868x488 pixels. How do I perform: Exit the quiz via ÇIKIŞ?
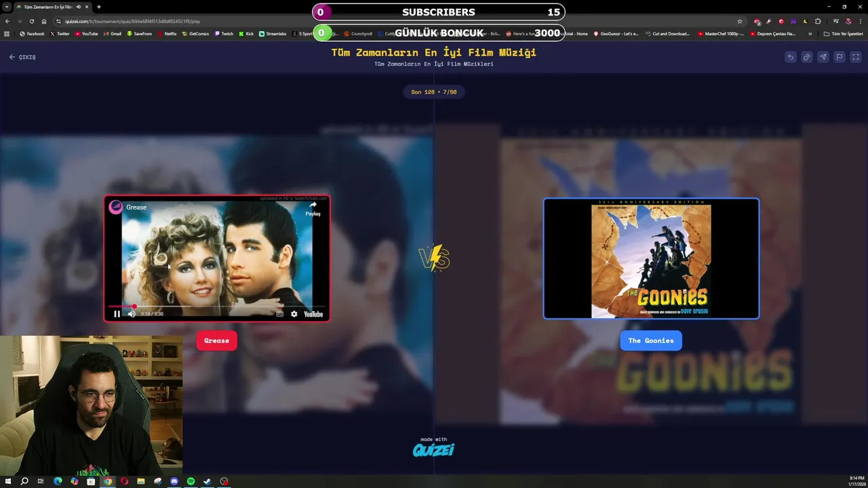tap(22, 57)
